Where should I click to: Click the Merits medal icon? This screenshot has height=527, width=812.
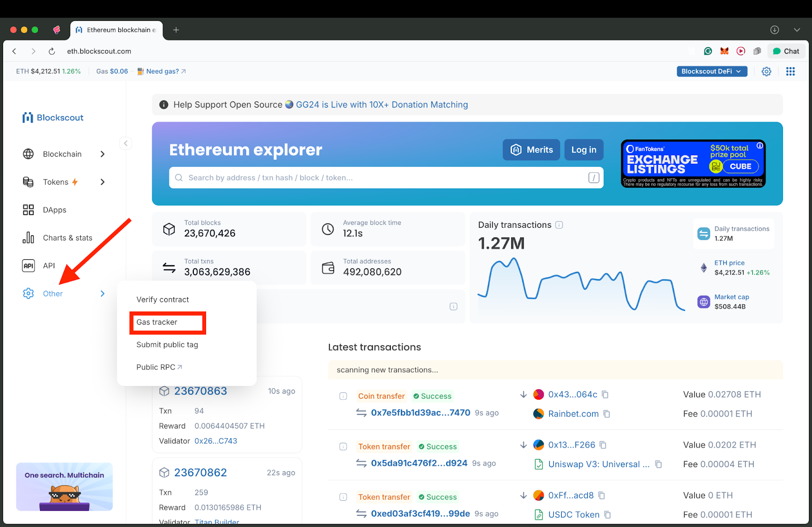(516, 150)
